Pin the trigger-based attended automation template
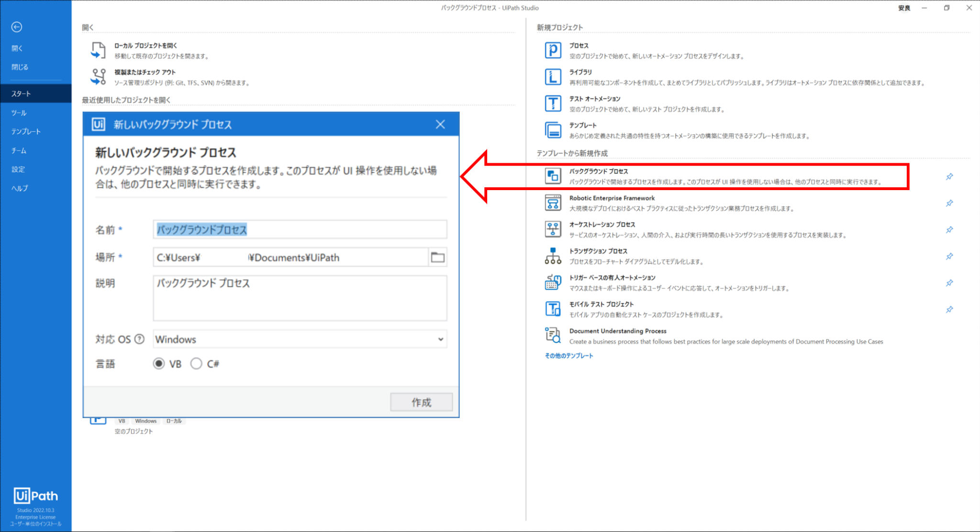The width and height of the screenshot is (980, 532). pos(949,283)
